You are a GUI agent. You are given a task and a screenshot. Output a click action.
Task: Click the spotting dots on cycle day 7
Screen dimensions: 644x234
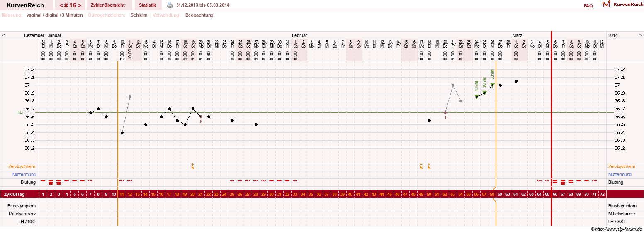(x=90, y=181)
